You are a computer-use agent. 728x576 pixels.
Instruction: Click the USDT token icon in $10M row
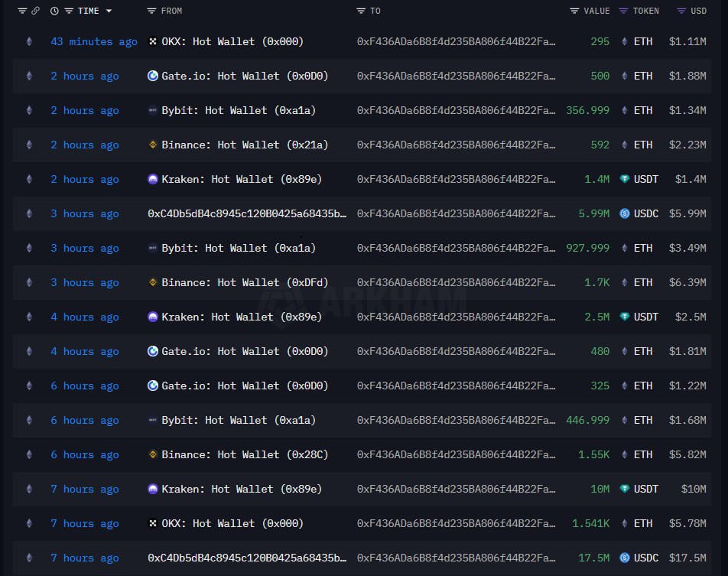[625, 489]
